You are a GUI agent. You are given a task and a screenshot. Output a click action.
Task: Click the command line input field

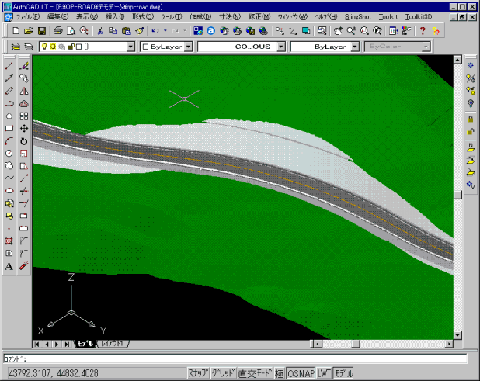235,359
